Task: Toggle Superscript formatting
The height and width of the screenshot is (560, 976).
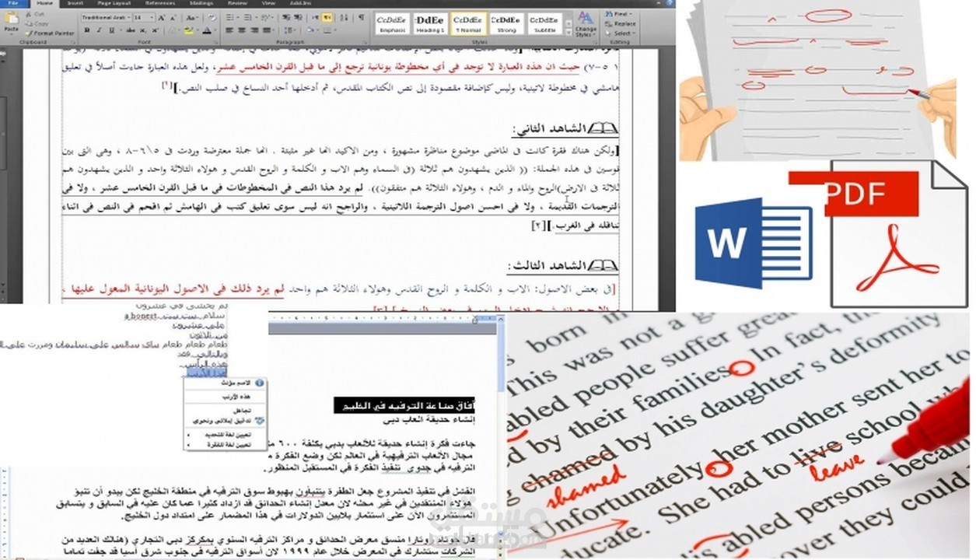Action: click(x=155, y=30)
